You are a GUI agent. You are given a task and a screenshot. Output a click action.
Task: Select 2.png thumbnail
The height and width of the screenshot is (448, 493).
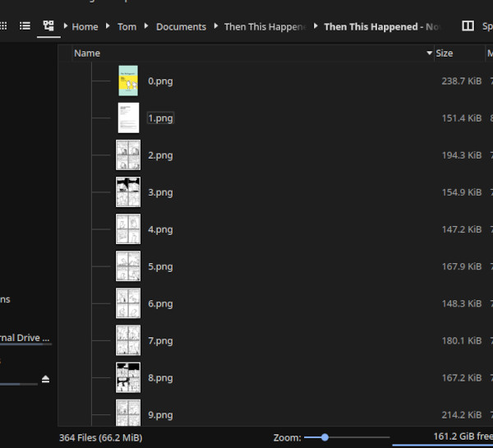pyautogui.click(x=128, y=155)
